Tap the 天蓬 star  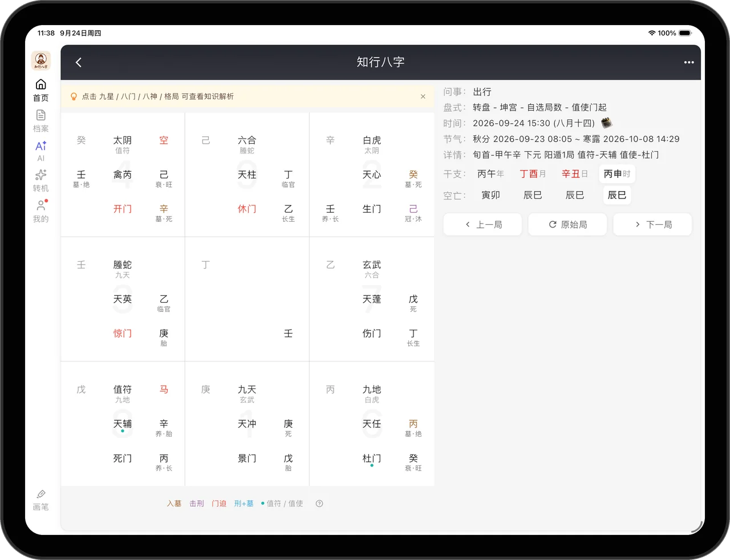pos(372,299)
